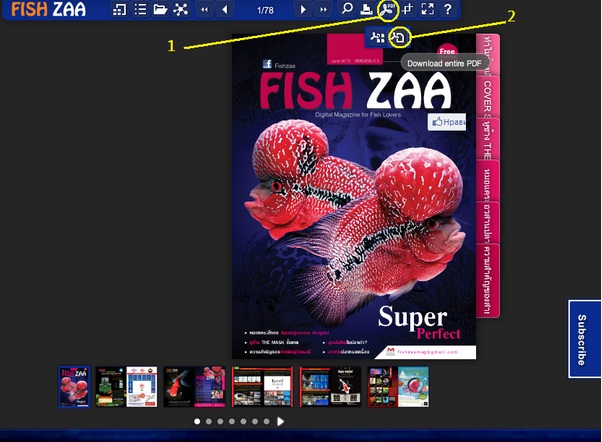Viewport: 602px width, 442px height.
Task: Click the crop tool icon in toolbar
Action: coord(408,10)
